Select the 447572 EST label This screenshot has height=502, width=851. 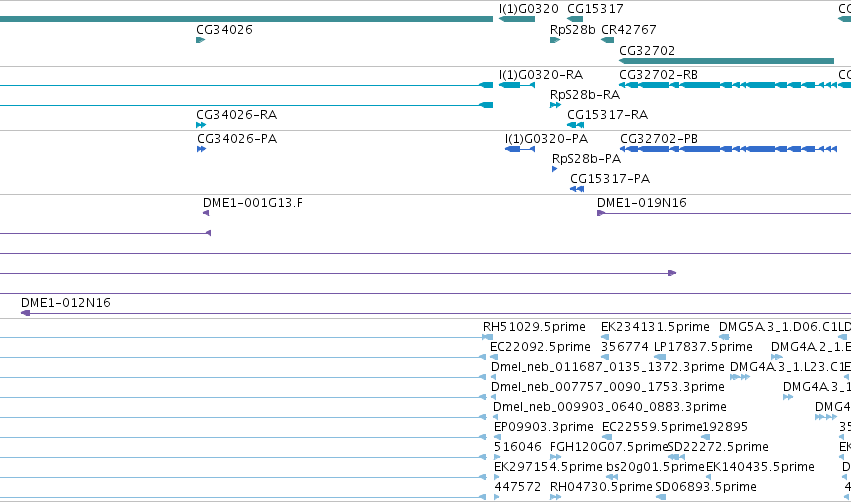(x=517, y=487)
